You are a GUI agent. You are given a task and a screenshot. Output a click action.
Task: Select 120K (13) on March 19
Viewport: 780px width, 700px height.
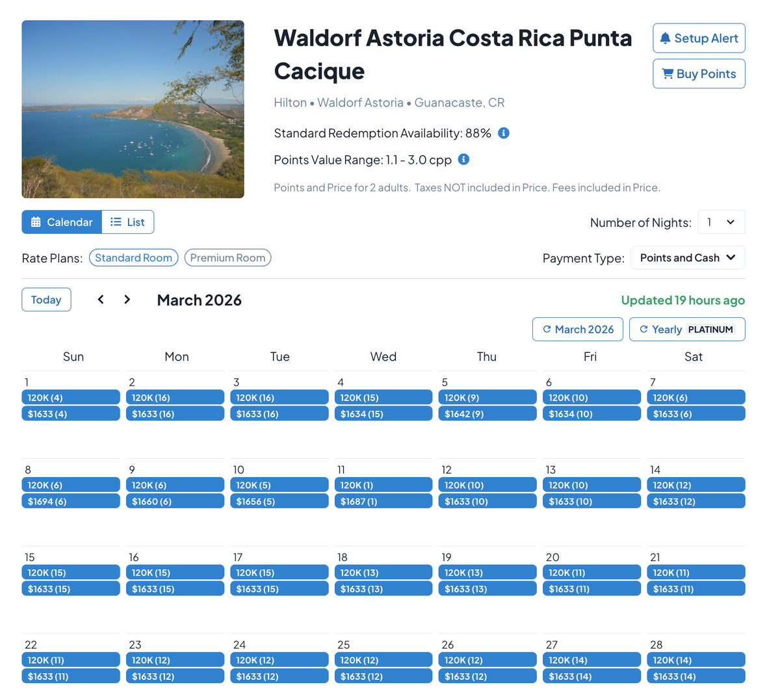click(x=487, y=573)
